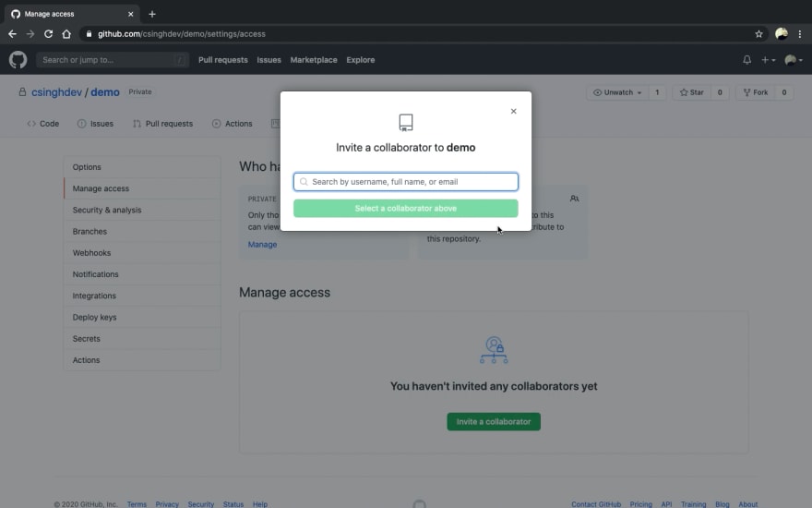812x508 pixels.
Task: Select Manage access in settings sidebar
Action: tap(142, 188)
